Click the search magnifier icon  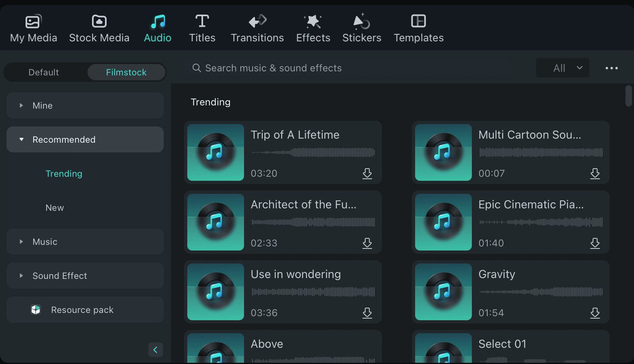click(197, 68)
